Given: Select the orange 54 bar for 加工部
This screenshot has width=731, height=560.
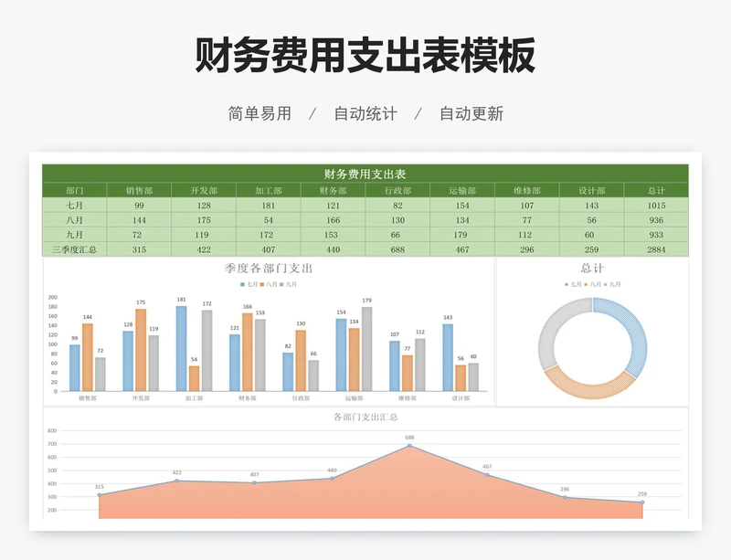Looking at the screenshot, I should (194, 378).
